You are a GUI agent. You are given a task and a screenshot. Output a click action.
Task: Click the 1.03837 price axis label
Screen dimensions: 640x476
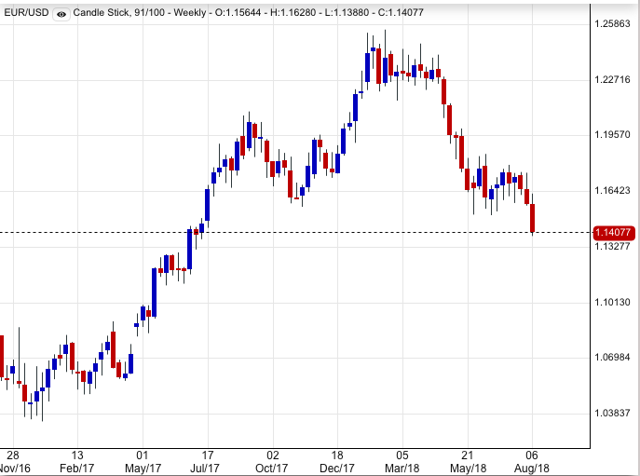(612, 413)
